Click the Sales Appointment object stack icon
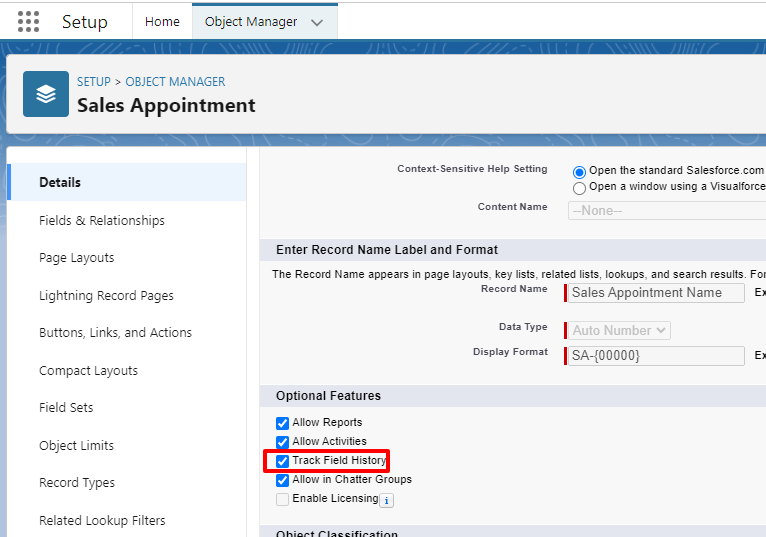 (46, 94)
